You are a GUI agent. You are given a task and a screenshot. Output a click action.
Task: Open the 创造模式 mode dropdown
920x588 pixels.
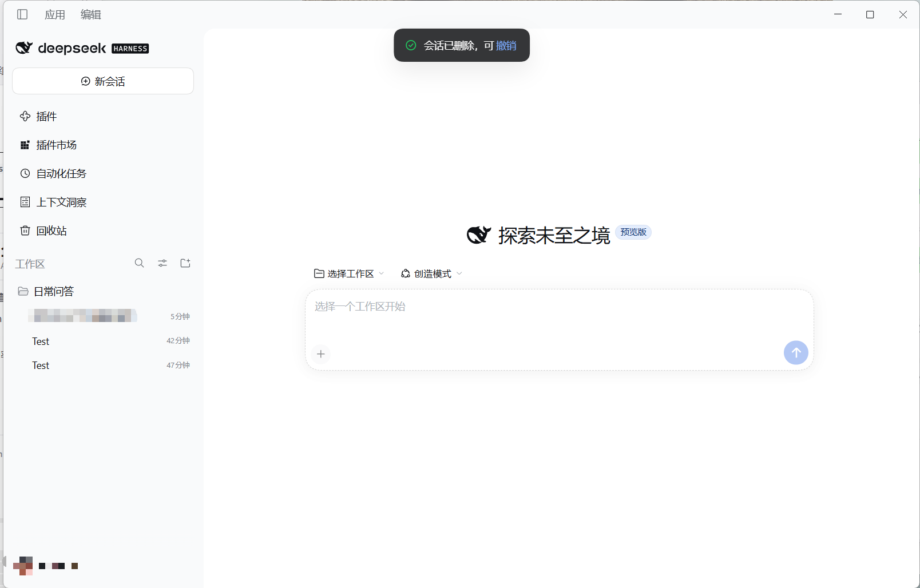(x=431, y=274)
